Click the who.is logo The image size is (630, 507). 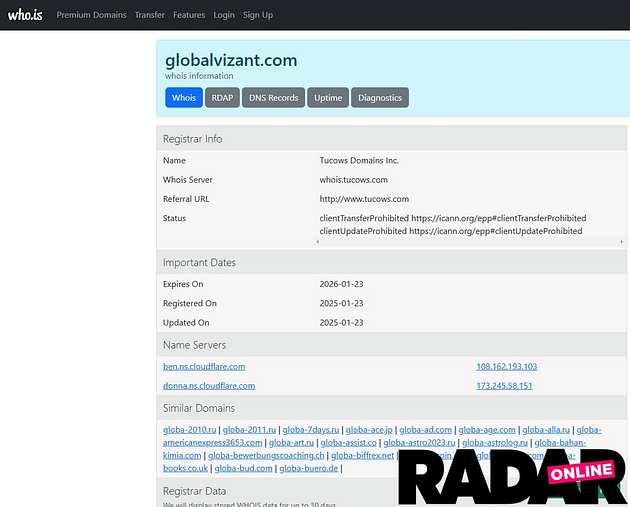click(25, 15)
